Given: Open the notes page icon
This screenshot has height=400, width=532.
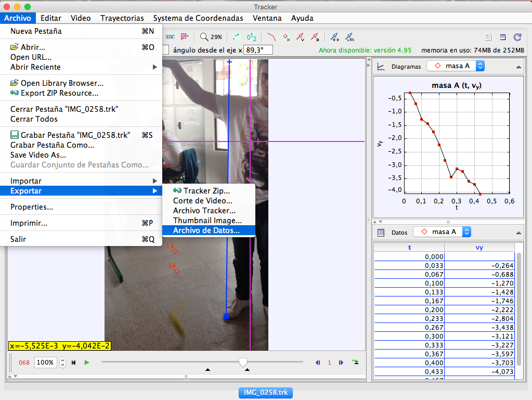Looking at the screenshot, I should point(488,37).
